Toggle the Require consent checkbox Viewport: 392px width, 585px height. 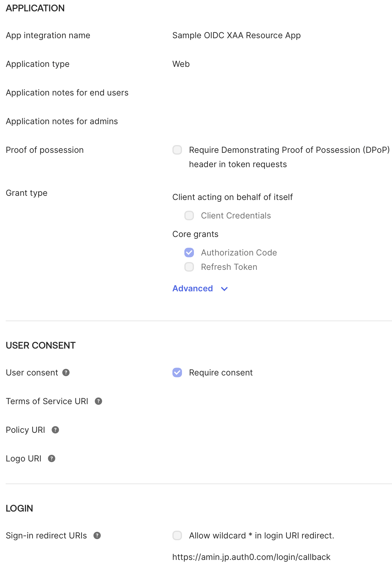[x=177, y=372]
